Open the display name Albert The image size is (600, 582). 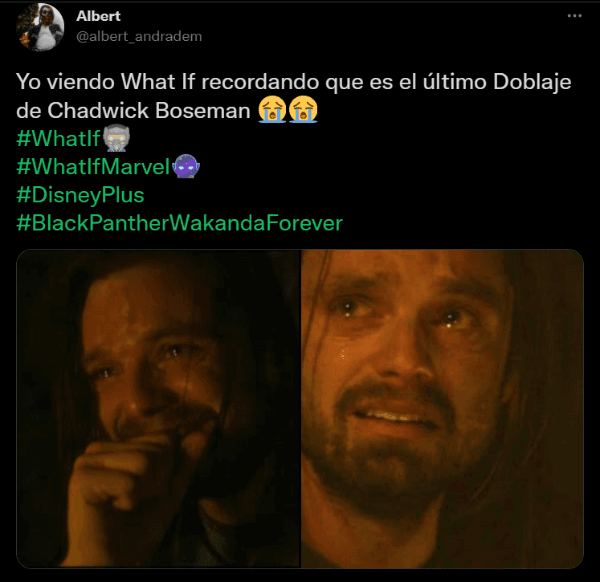pos(98,16)
